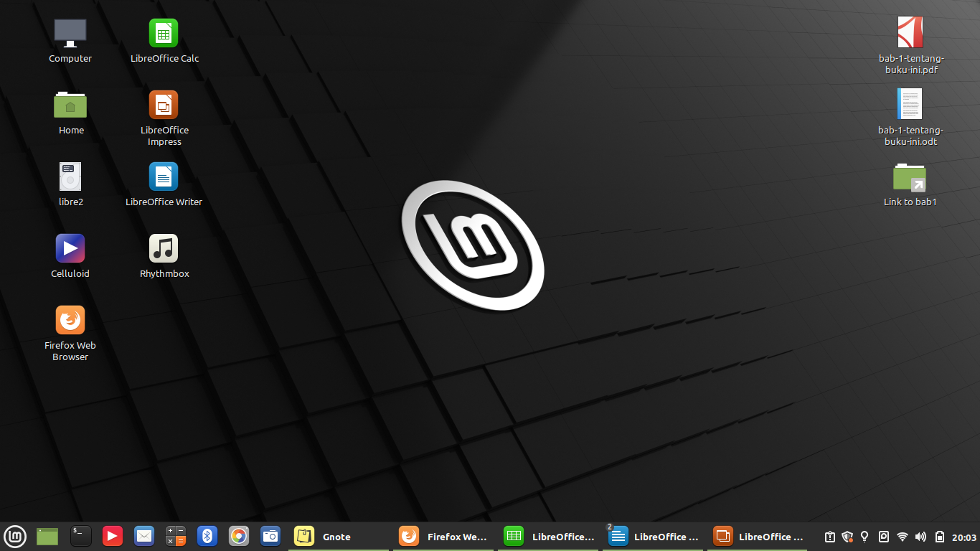The width and height of the screenshot is (980, 551).
Task: Launch the Terminal from the panel
Action: pyautogui.click(x=80, y=536)
